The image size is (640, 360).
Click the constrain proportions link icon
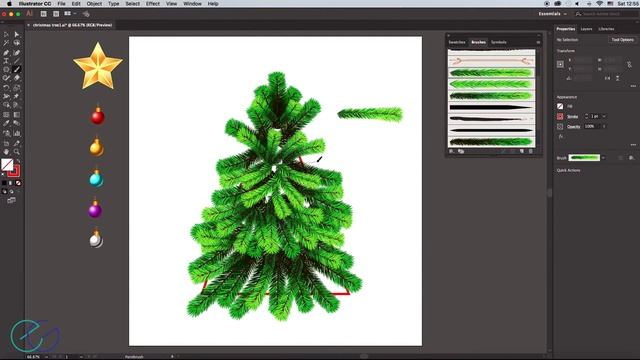coord(629,64)
